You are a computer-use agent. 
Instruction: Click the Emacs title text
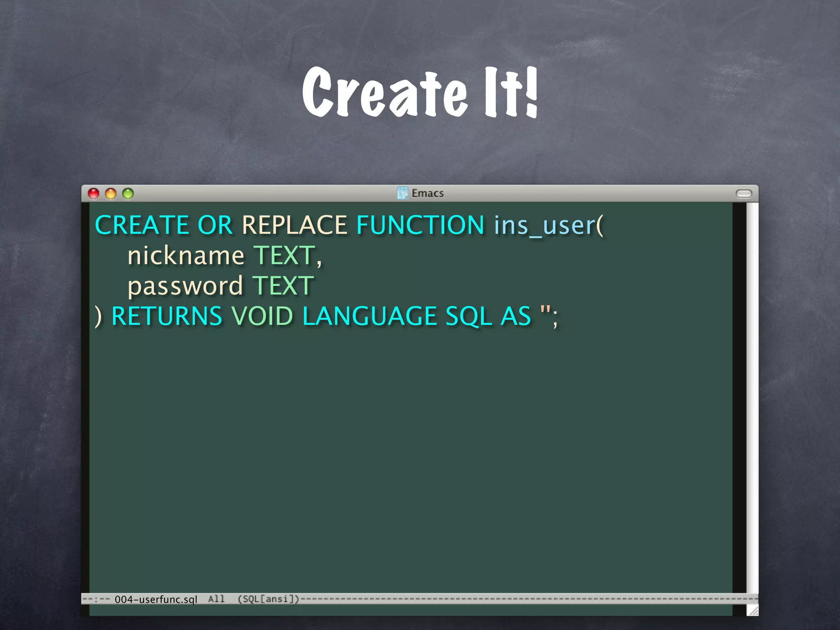point(428,193)
